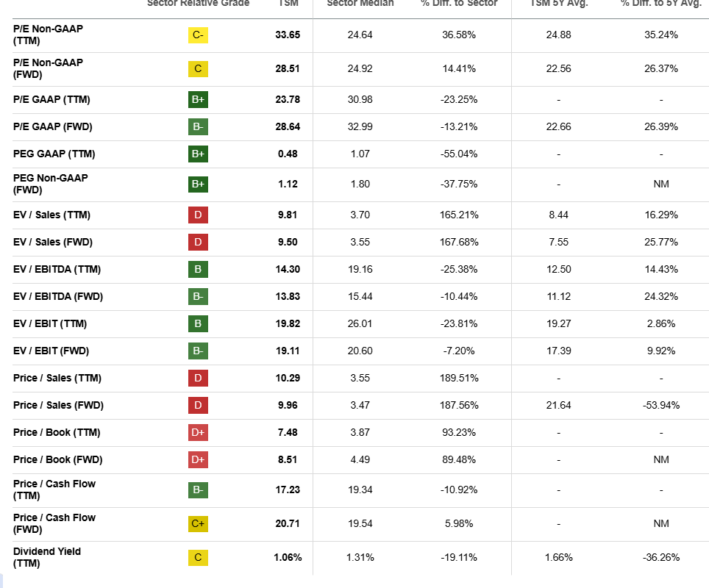Open the Dividend Yield (TTM) metric label
This screenshot has width=709, height=588.
pyautogui.click(x=47, y=557)
